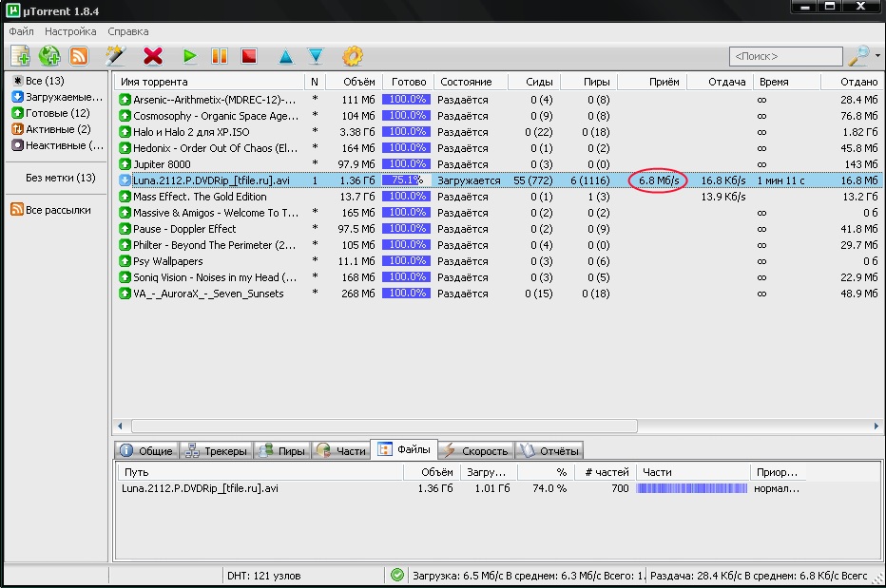The height and width of the screenshot is (588, 886).
Task: Open the RSS feed toolbar icon
Action: point(79,56)
